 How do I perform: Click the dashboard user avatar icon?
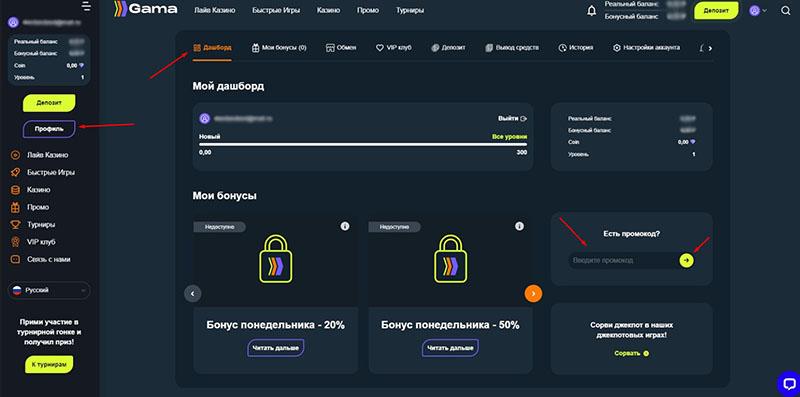click(205, 118)
